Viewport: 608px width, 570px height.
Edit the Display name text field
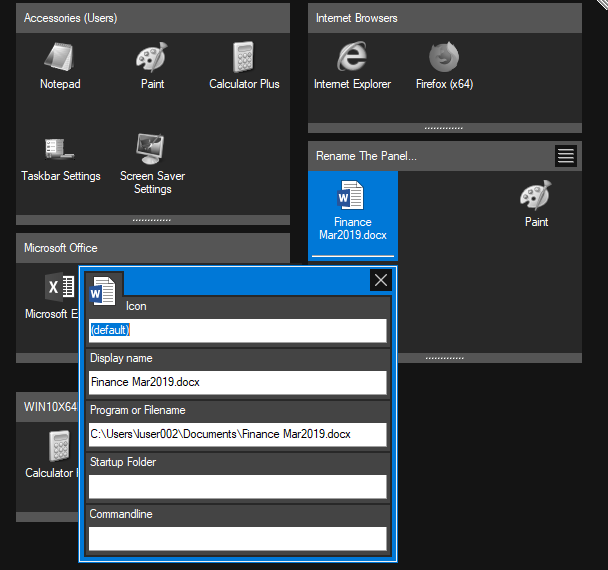237,382
